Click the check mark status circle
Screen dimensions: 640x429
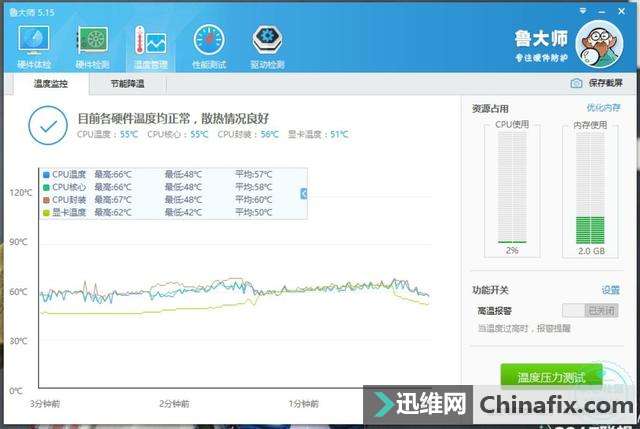point(48,126)
